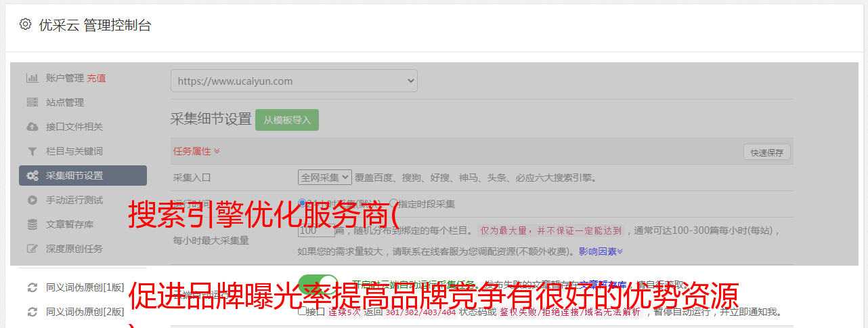Click the 优采云 管理控制台 title
This screenshot has width=868, height=328.
95,25
